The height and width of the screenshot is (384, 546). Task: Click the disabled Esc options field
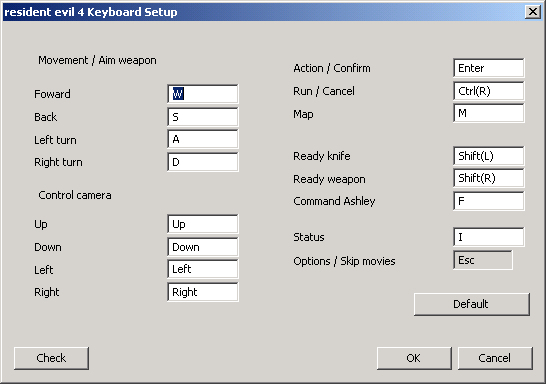pos(483,260)
